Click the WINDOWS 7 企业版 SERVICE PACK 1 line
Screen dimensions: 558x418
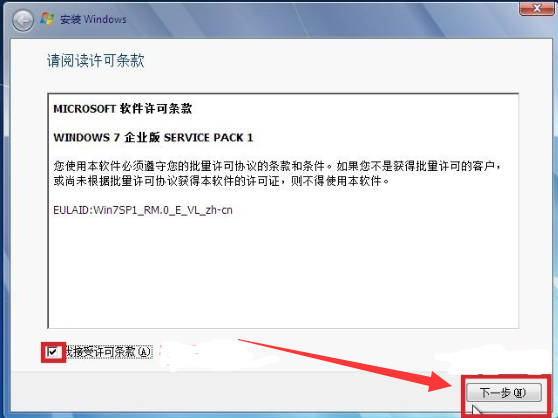(153, 137)
